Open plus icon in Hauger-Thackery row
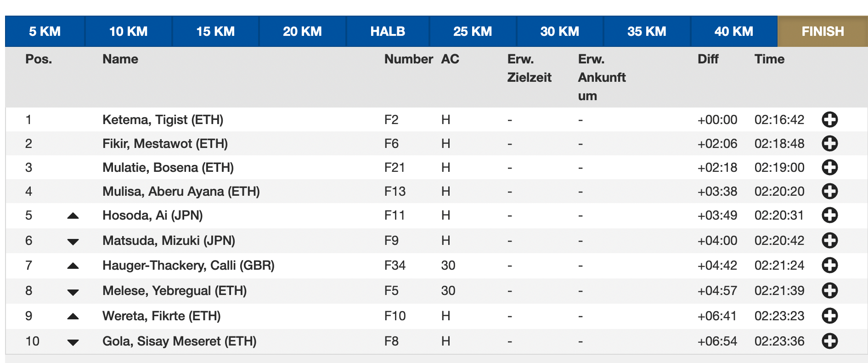The width and height of the screenshot is (868, 363). [829, 265]
